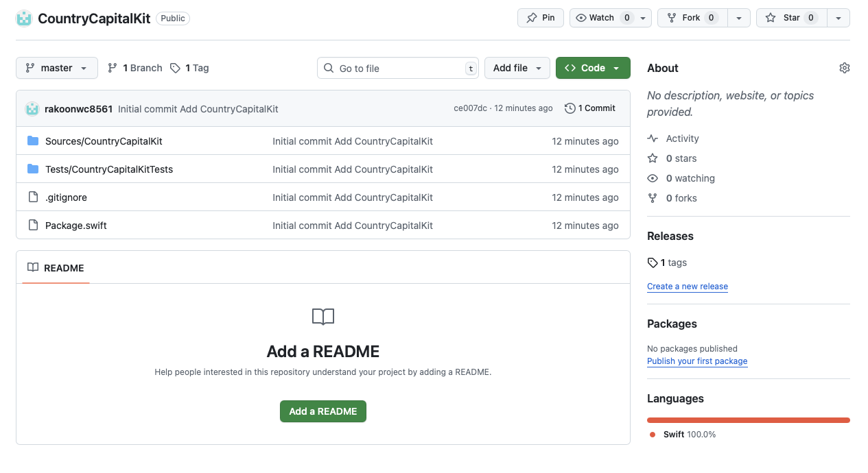Click the Releases heading

(670, 236)
